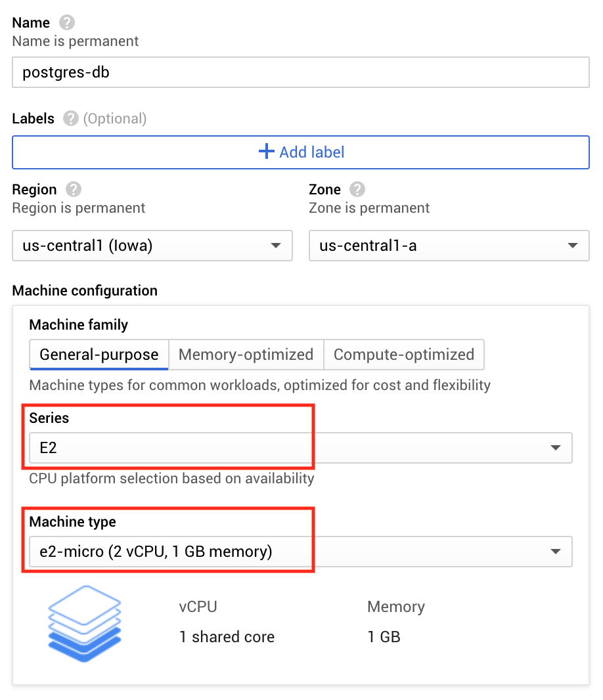Click the help icon next to Name
The width and height of the screenshot is (603, 700).
pyautogui.click(x=67, y=22)
